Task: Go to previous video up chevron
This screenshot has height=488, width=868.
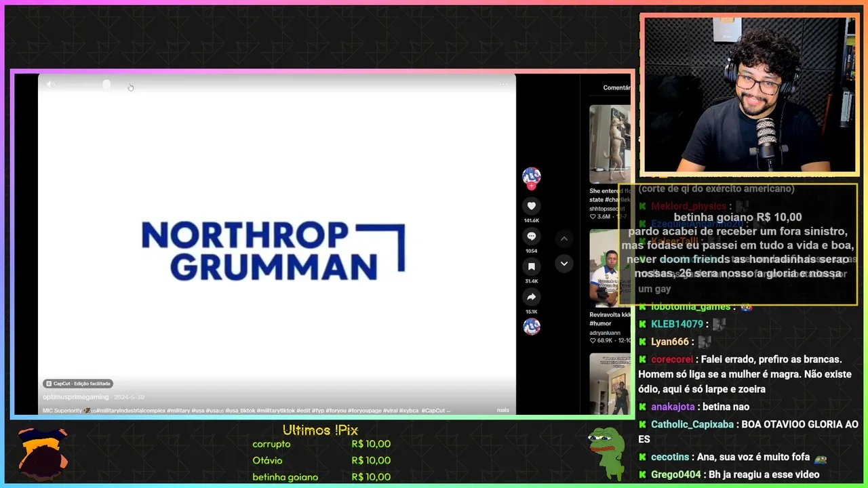Action: [564, 239]
